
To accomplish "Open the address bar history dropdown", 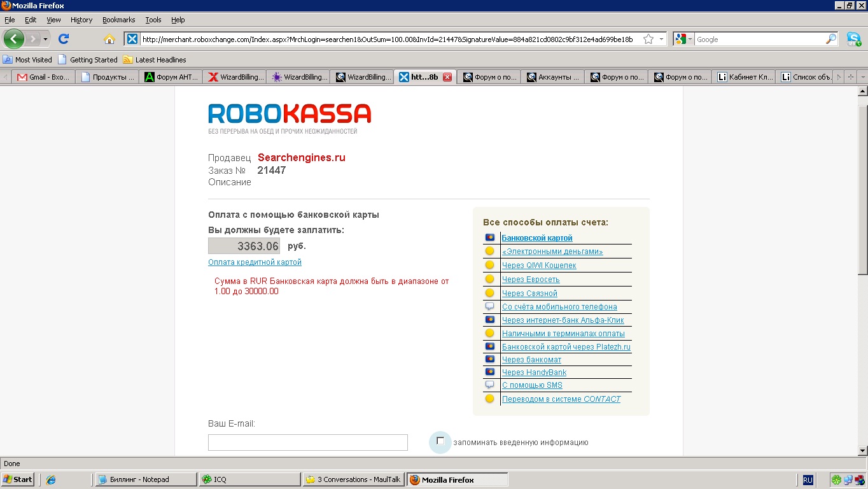I will (661, 39).
